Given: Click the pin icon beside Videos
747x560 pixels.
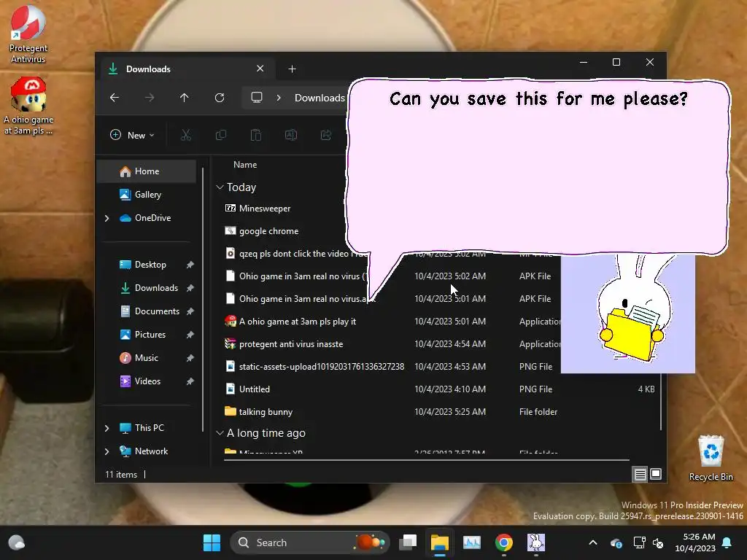Looking at the screenshot, I should tap(190, 381).
